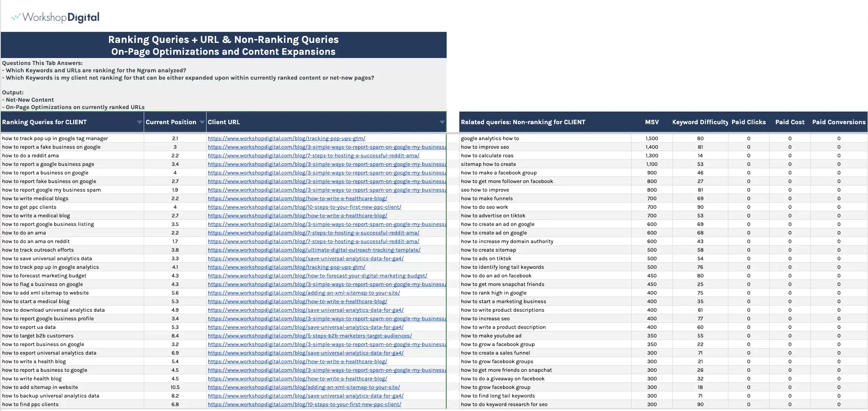Select the Current Position value 10.5
The width and height of the screenshot is (868, 411).
[x=175, y=387]
